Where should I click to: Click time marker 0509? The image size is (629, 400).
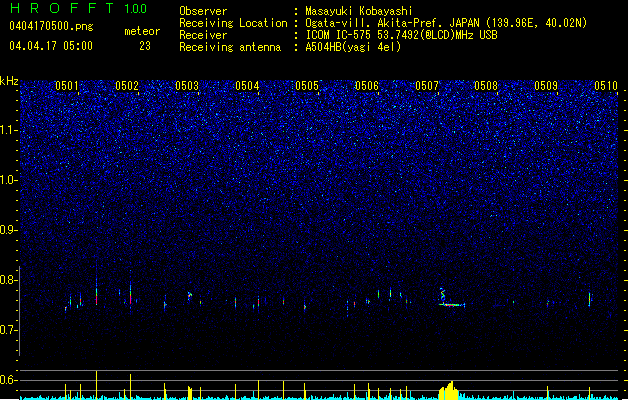pos(546,86)
